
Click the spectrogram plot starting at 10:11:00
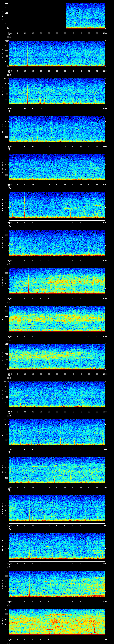(x=57, y=91)
